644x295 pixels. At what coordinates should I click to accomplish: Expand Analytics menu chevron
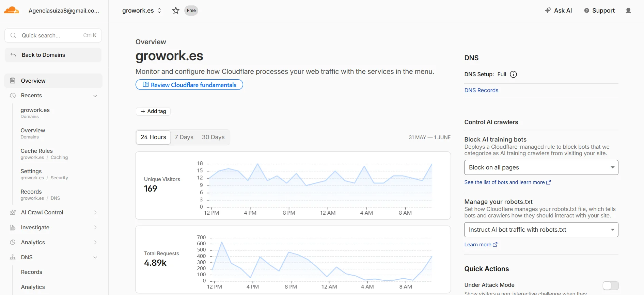[x=95, y=242]
